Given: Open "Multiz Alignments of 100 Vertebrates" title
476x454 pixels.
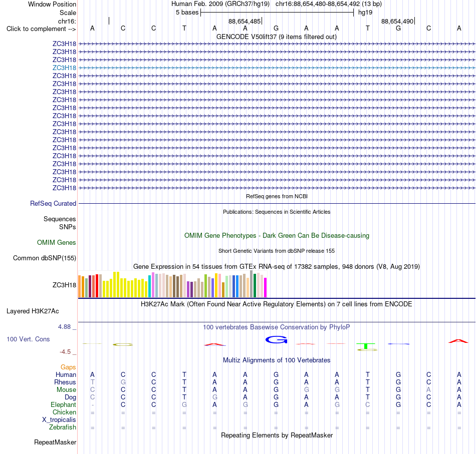Looking at the screenshot, I should [277, 360].
